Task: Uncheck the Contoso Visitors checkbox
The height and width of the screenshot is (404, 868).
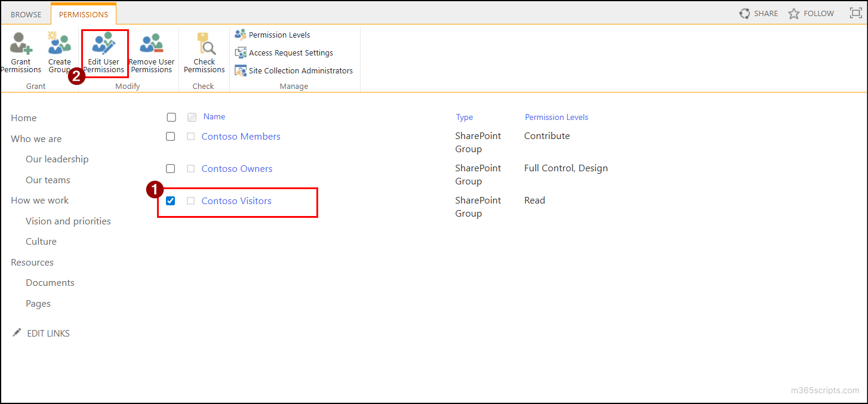Action: [170, 201]
